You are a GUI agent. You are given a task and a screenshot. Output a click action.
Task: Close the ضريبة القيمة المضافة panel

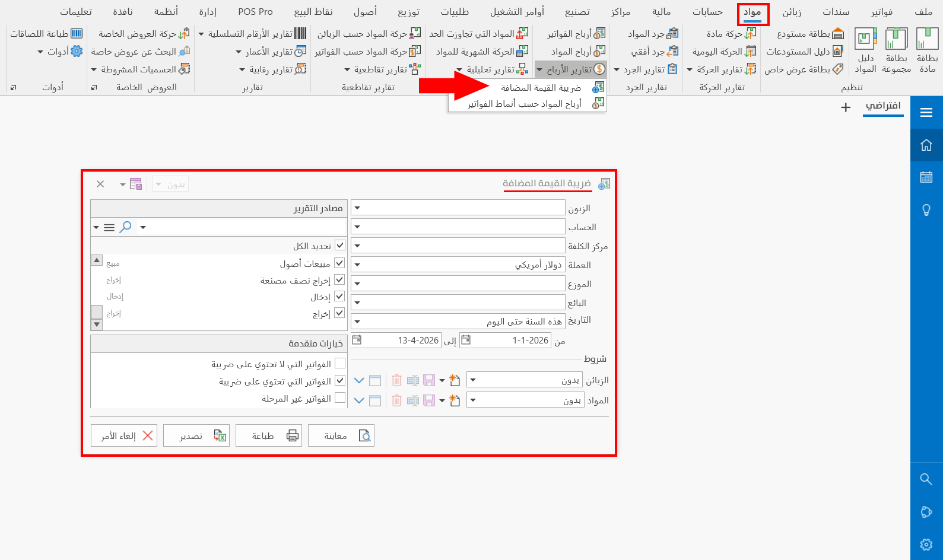click(x=100, y=184)
